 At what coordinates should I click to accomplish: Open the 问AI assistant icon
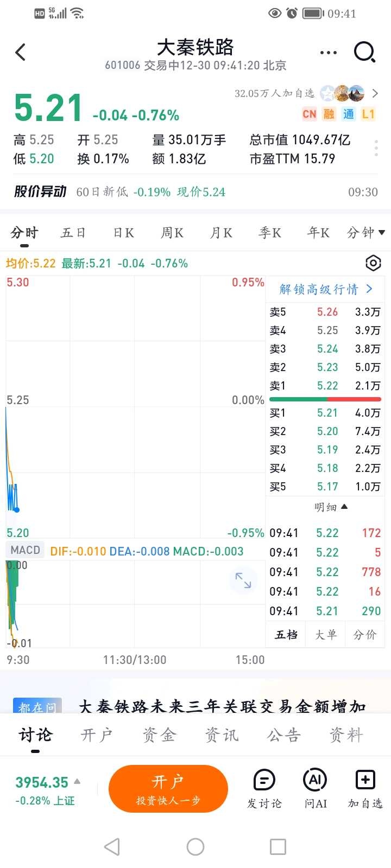coord(316,789)
